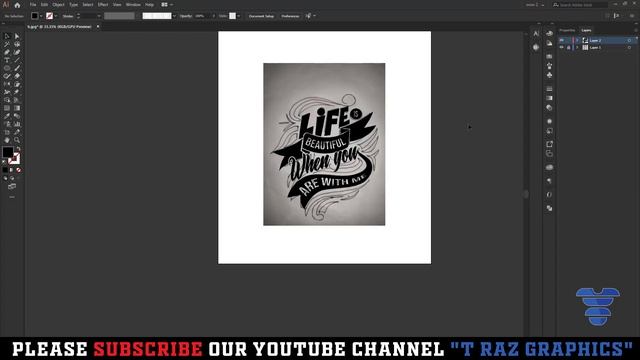Open the File menu
The width and height of the screenshot is (640, 360).
point(33,5)
